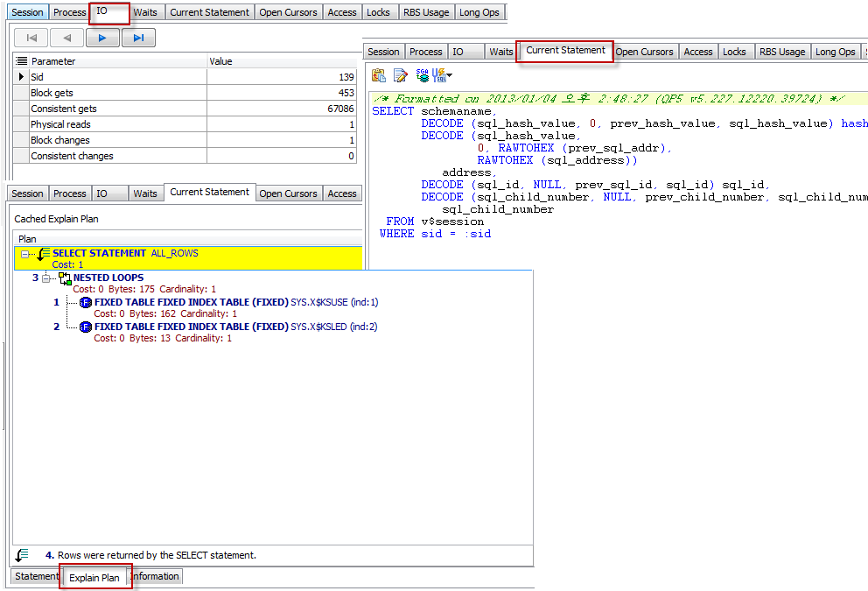Select the Current Statement tab on right panel
Screen dimensions: 868x591
point(565,51)
